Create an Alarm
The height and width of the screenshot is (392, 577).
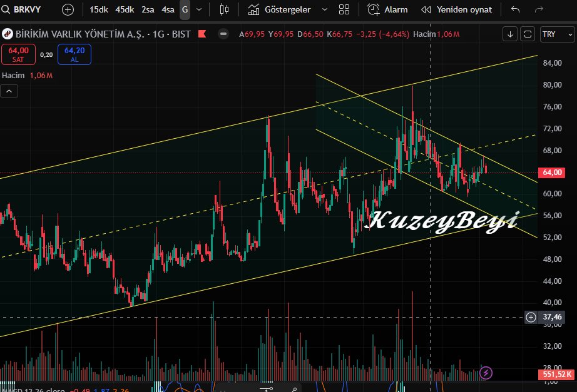(x=387, y=9)
